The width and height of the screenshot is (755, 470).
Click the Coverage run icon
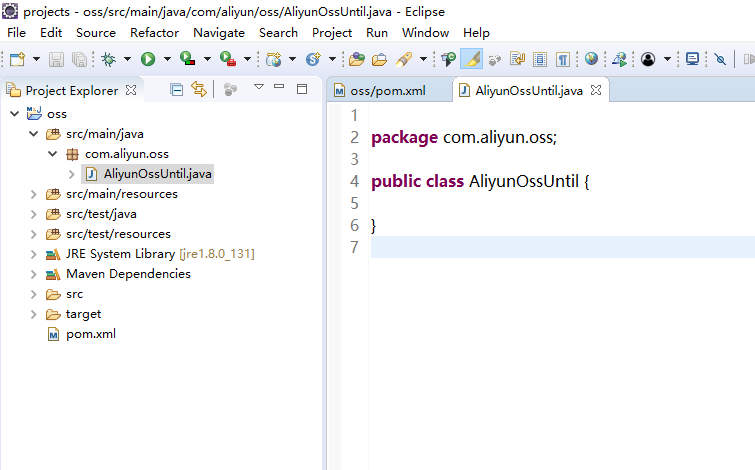click(x=187, y=59)
